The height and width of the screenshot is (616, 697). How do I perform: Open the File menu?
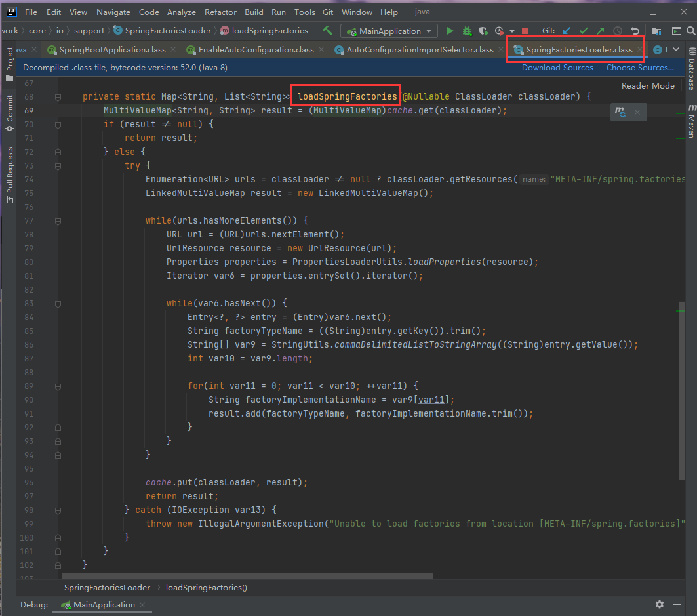31,12
